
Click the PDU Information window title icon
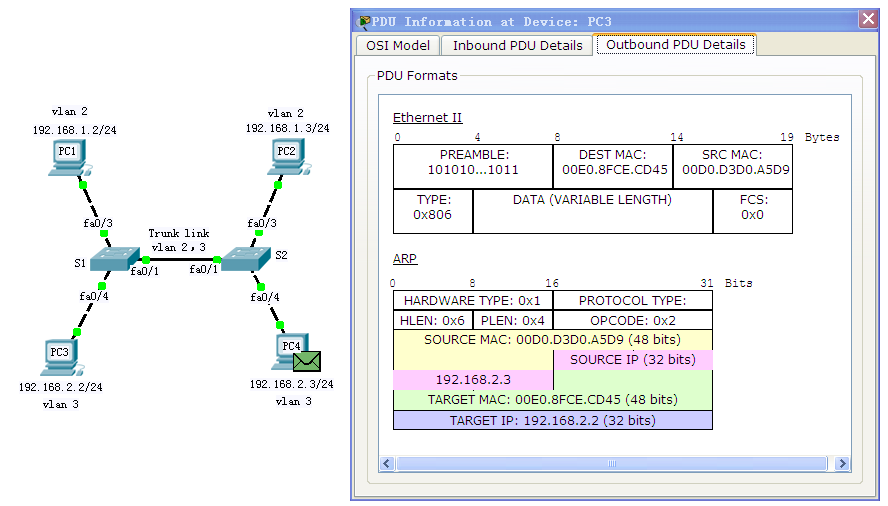[364, 21]
